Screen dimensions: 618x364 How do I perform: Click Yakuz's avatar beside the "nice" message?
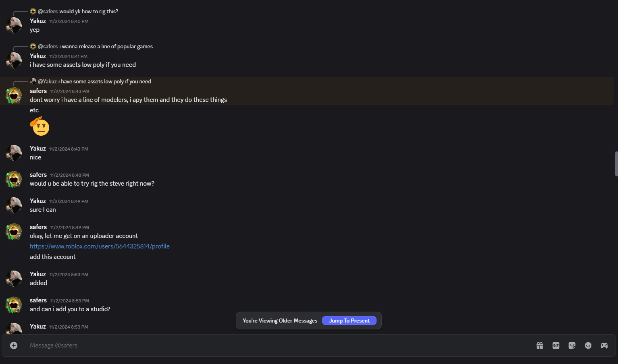14,153
